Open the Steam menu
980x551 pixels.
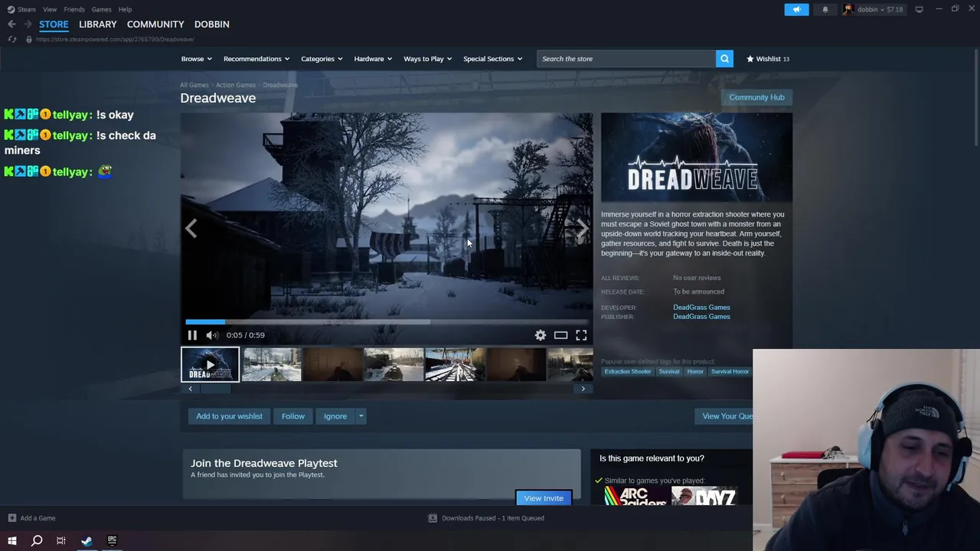22,9
